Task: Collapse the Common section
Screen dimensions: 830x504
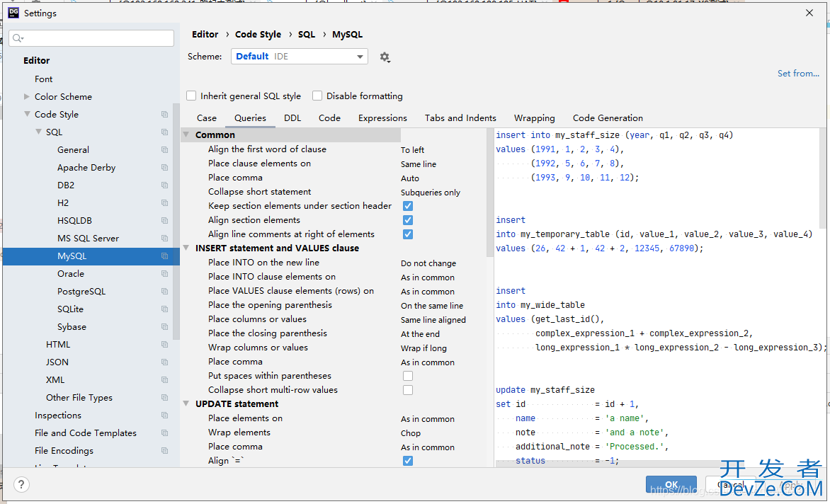Action: [186, 135]
